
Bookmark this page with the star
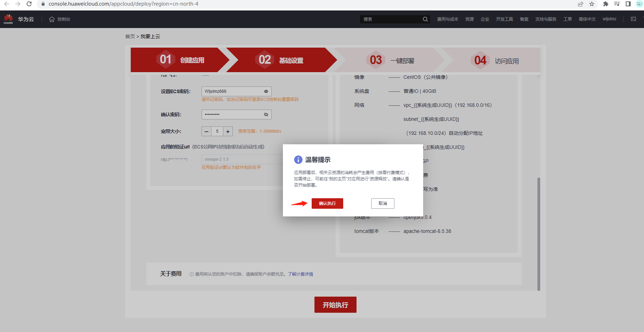click(592, 4)
